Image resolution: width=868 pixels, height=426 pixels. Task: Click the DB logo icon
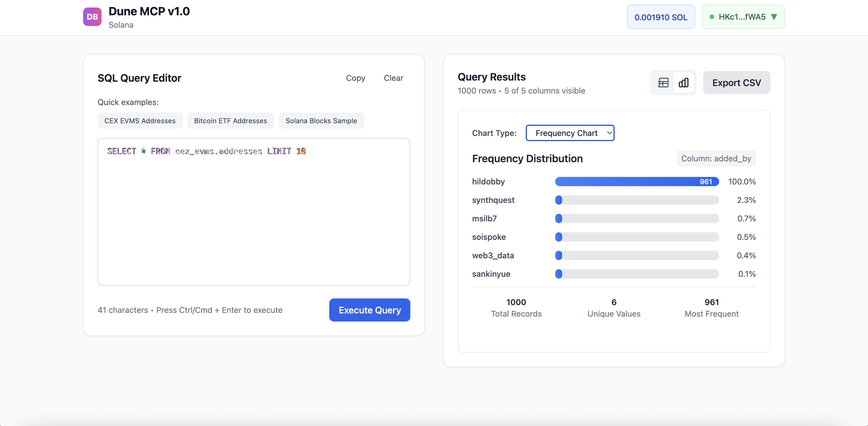(x=92, y=17)
